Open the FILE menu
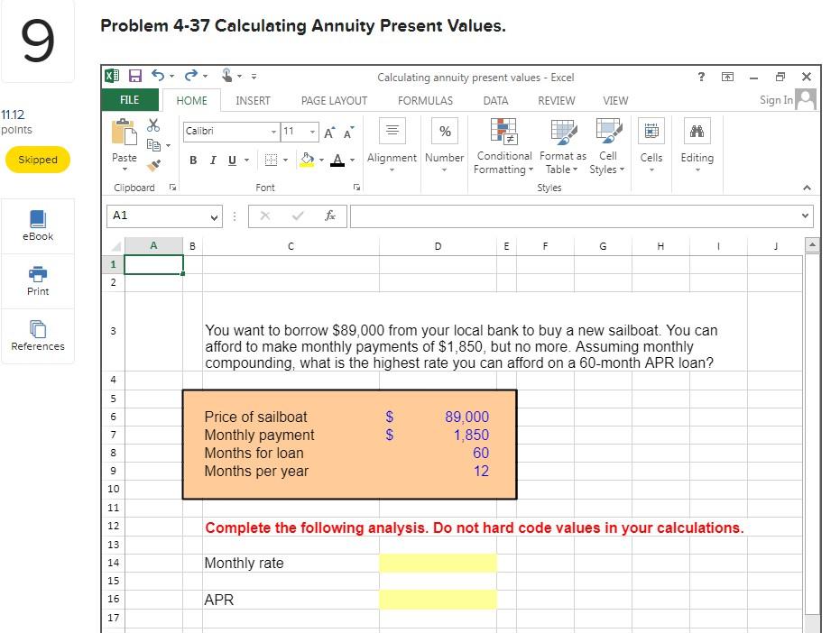Screen dimensions: 840x633 point(128,100)
